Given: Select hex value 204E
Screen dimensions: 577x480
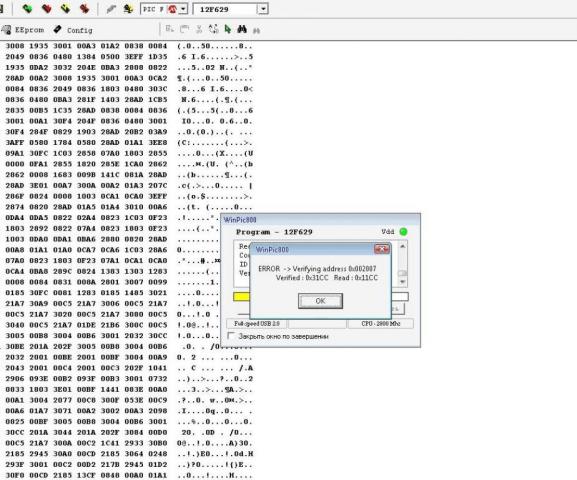Looking at the screenshot, I should click(x=86, y=67).
